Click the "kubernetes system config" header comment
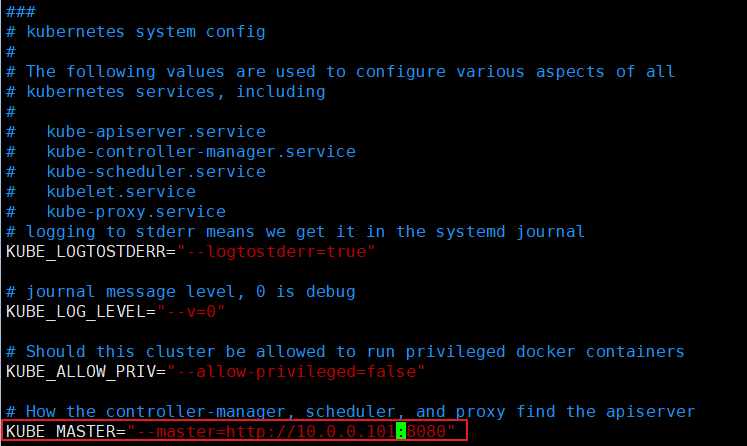 pos(145,32)
